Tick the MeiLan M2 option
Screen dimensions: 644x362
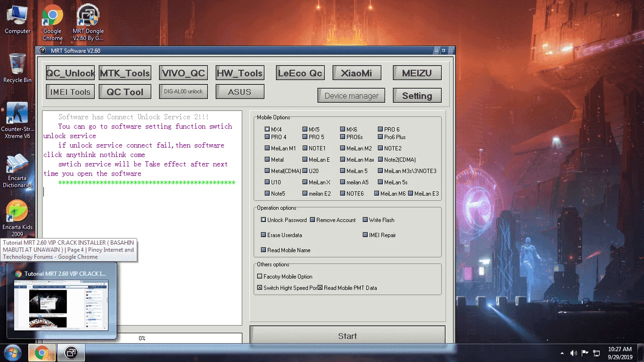(343, 148)
